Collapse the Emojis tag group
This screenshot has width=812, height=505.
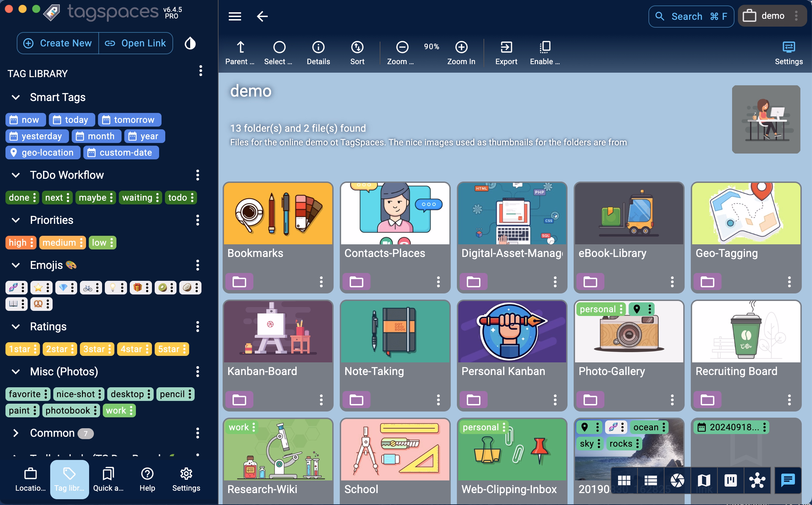[16, 265]
